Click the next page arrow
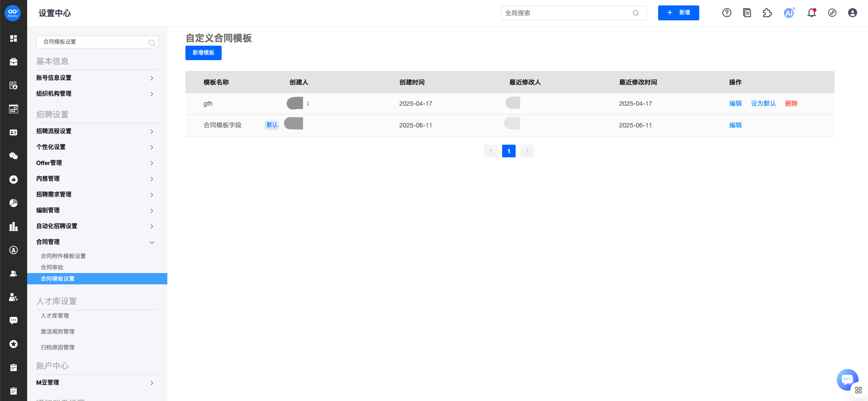The height and width of the screenshot is (401, 868). click(527, 151)
